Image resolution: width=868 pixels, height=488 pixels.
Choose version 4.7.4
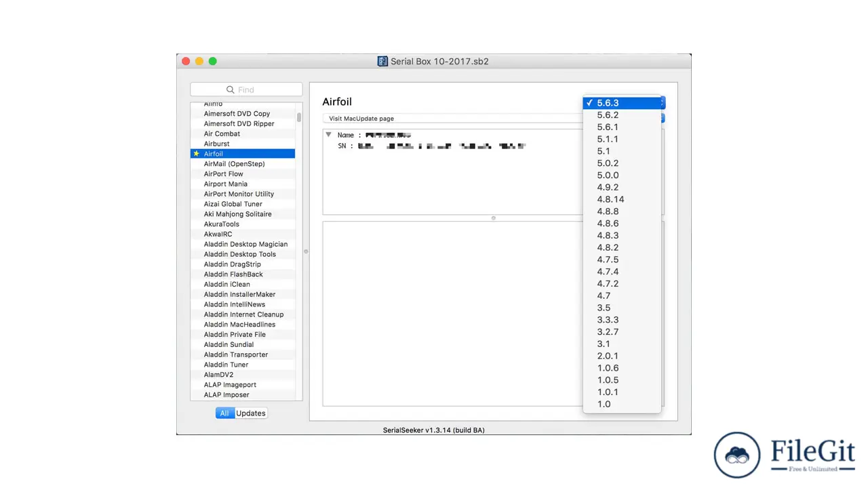click(x=622, y=271)
